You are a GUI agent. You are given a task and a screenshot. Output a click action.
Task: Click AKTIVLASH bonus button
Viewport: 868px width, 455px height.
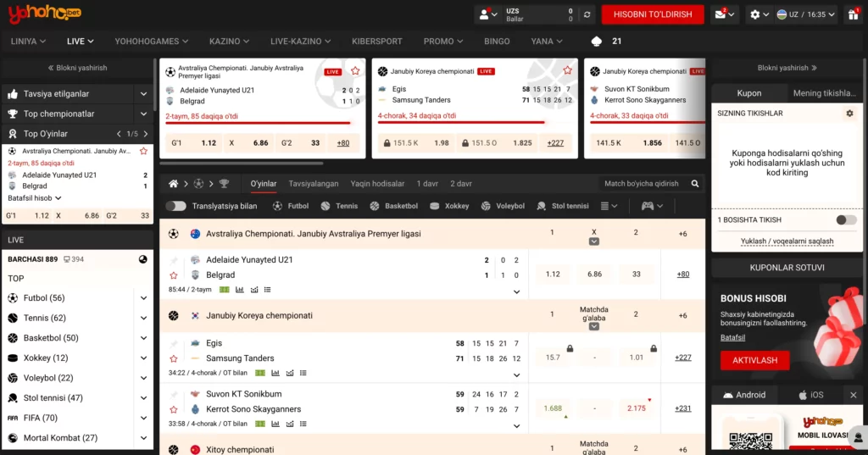point(755,360)
